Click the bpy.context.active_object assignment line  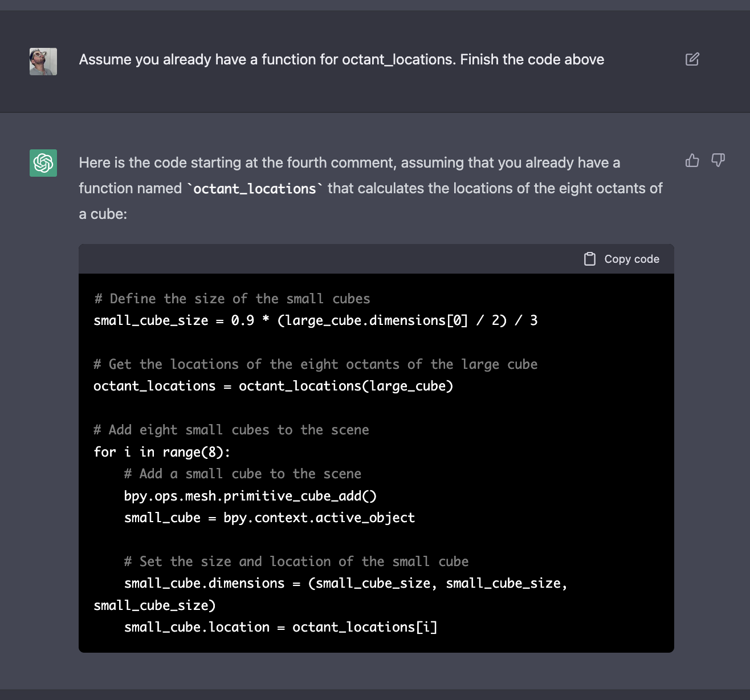point(269,518)
